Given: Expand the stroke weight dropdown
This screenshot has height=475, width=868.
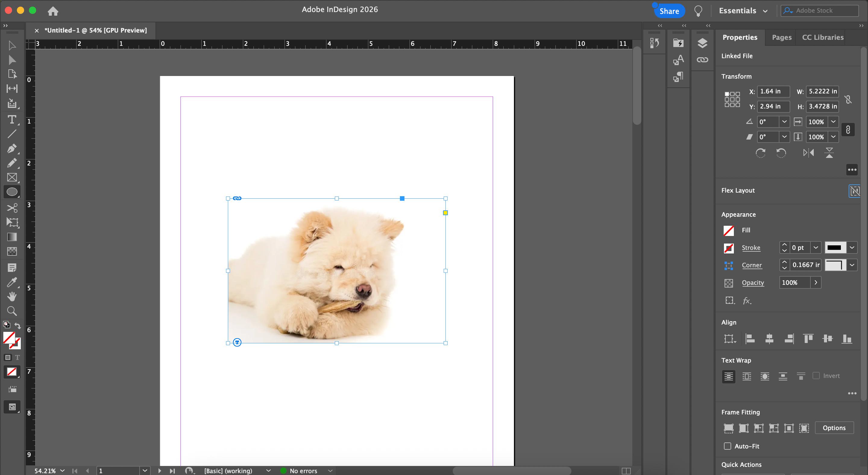Looking at the screenshot, I should [816, 248].
